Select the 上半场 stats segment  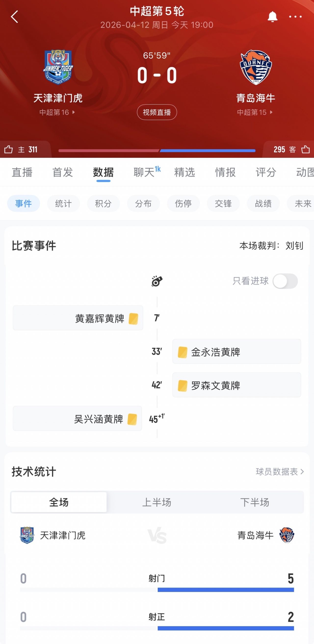(x=157, y=502)
